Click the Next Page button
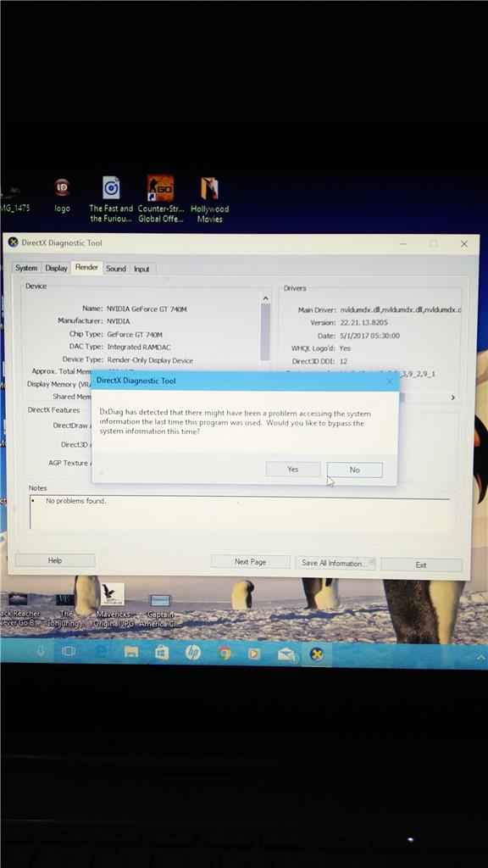The width and height of the screenshot is (488, 868). tap(250, 562)
